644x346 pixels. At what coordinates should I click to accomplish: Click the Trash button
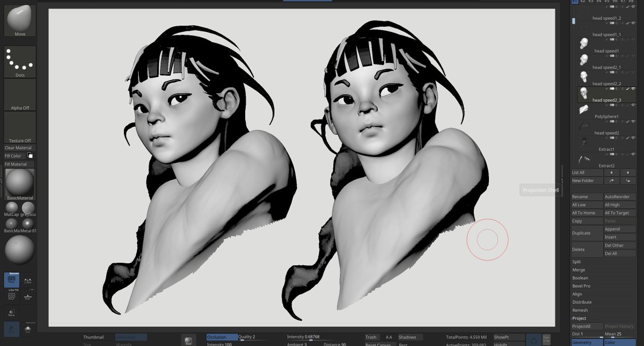point(373,337)
